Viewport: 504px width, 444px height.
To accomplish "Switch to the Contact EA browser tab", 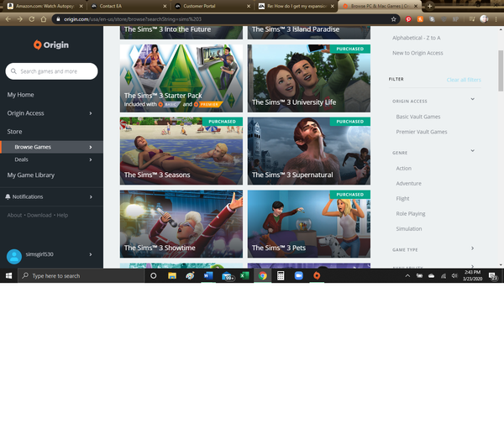I will pos(129,6).
